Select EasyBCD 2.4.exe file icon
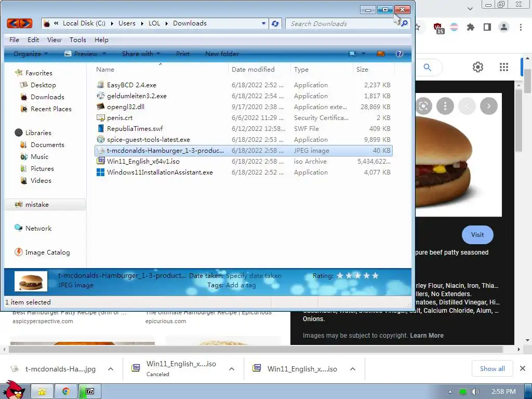 (x=100, y=85)
